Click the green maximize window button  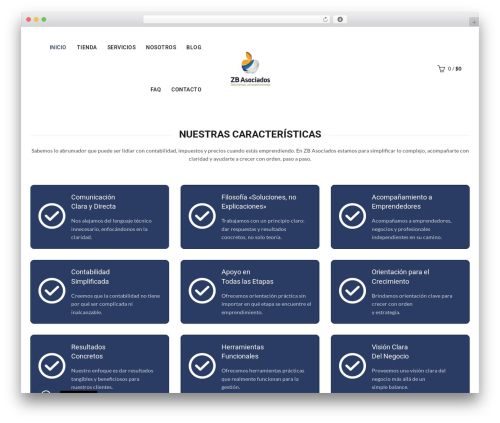coord(44,19)
